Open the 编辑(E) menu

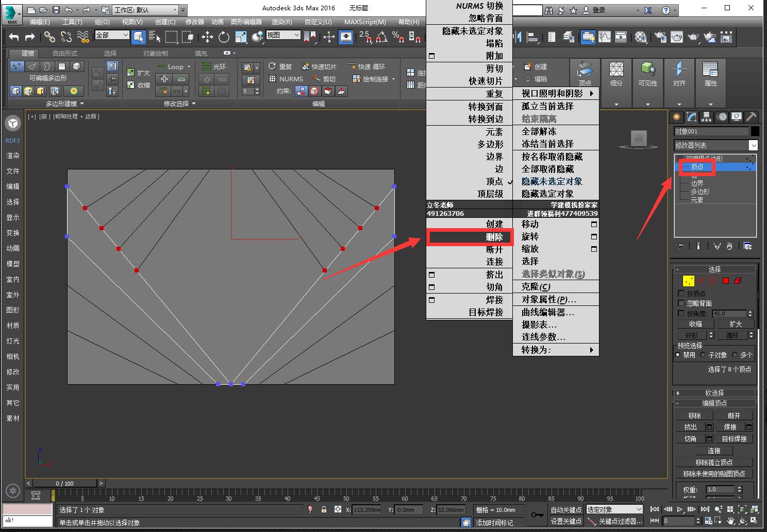pyautogui.click(x=40, y=22)
